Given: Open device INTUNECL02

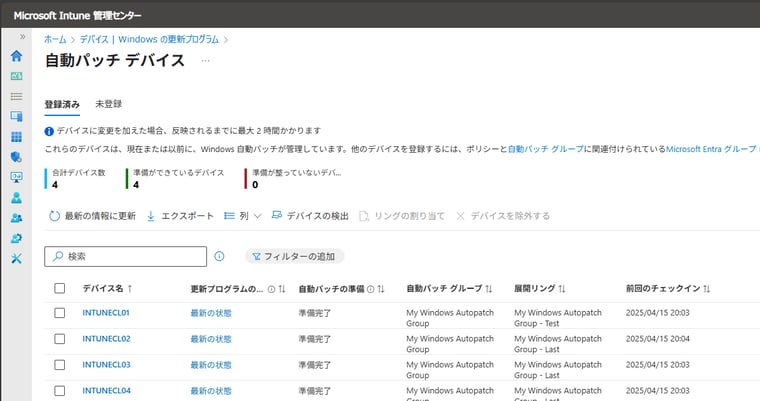Looking at the screenshot, I should pyautogui.click(x=106, y=339).
